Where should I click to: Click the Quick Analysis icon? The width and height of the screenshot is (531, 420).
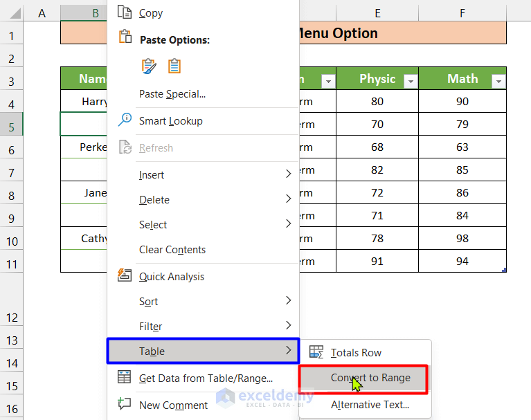[125, 275]
